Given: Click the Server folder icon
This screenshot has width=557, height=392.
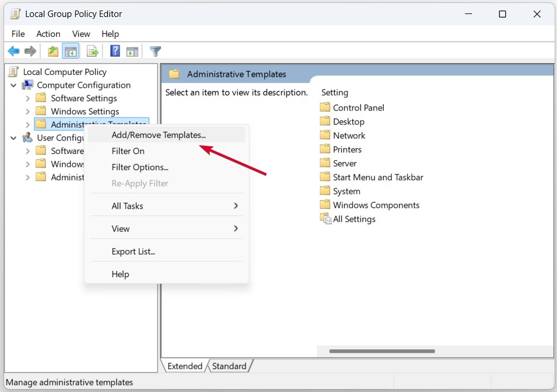Looking at the screenshot, I should pyautogui.click(x=324, y=163).
